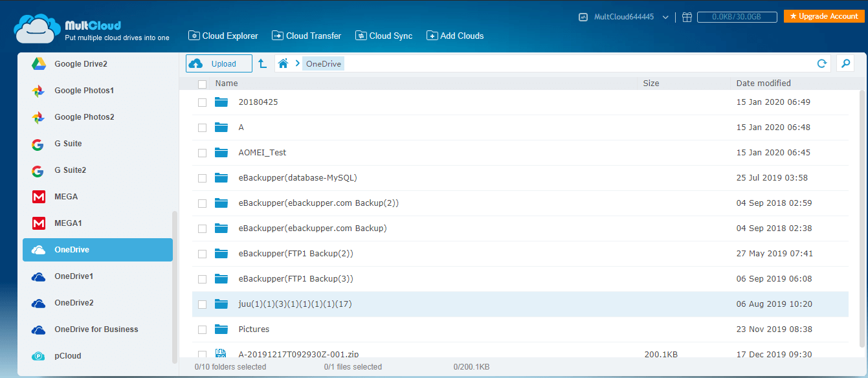Open the eBackupper(ebackupper.com Backup) folder name
Viewport: 868px width, 378px height.
pyautogui.click(x=313, y=228)
